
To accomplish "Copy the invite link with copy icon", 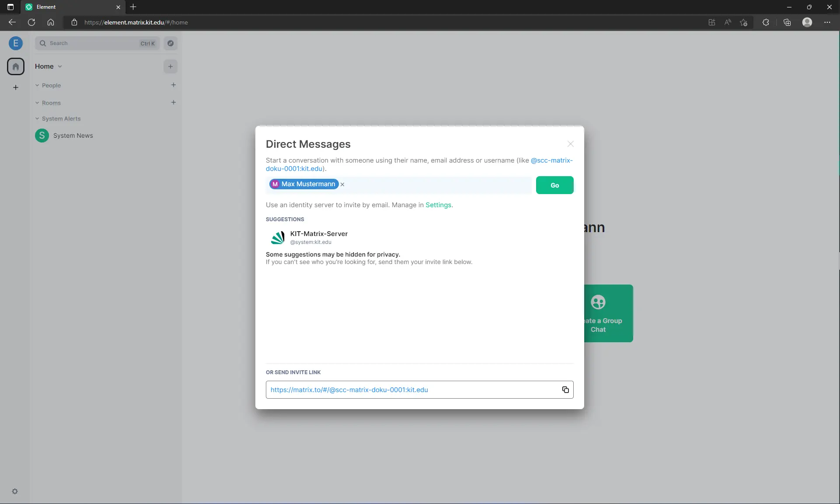I will (565, 389).
